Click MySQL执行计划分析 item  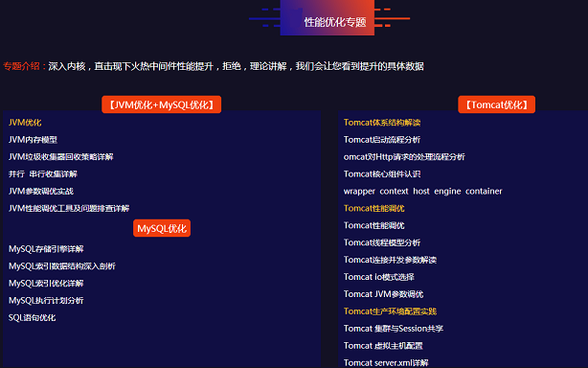tap(46, 301)
